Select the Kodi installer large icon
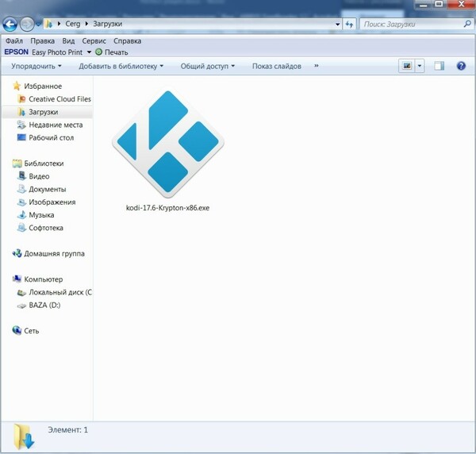Viewport: 476px width, 454px height. (x=168, y=144)
